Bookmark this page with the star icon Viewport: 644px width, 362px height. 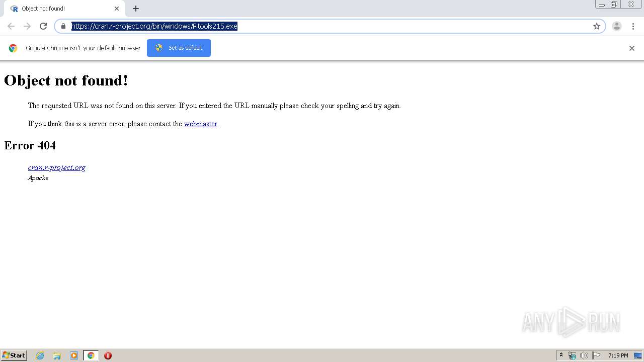pyautogui.click(x=597, y=26)
